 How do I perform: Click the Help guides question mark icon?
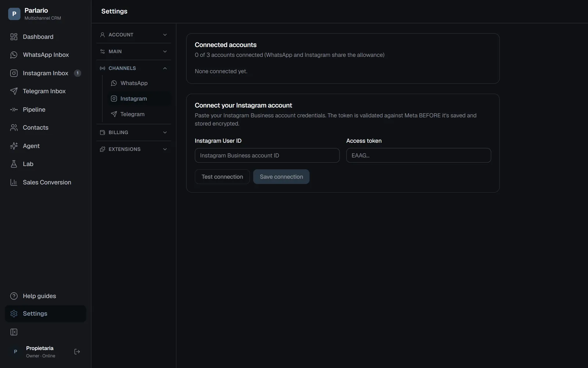pos(14,296)
